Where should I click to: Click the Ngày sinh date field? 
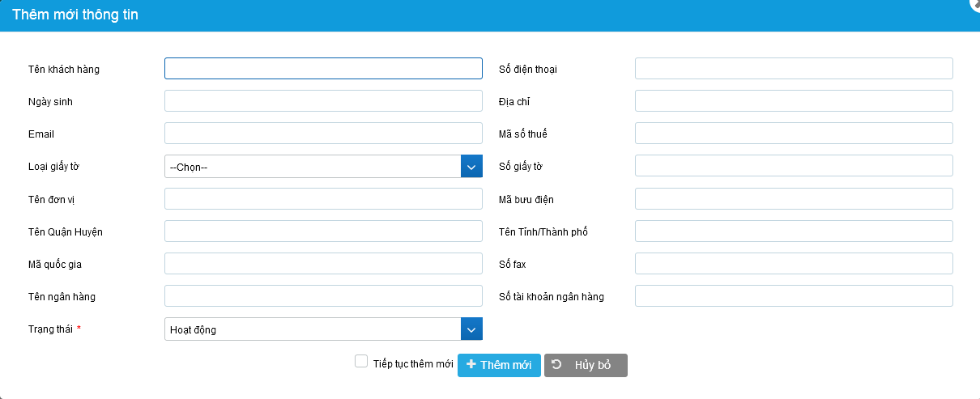point(323,101)
